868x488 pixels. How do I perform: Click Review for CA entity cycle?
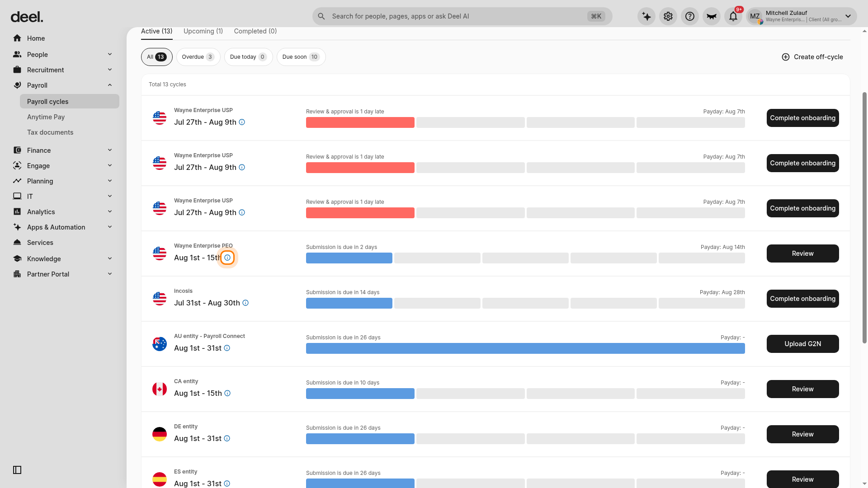tap(803, 389)
